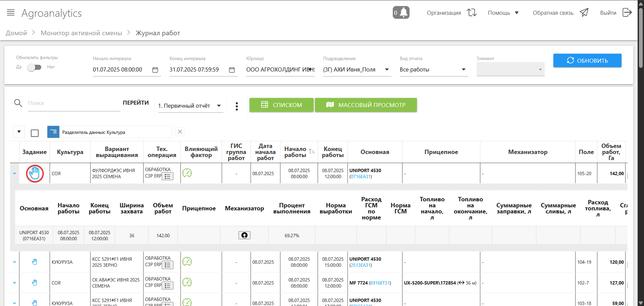Open the Вид отчета dropdown

tap(464, 69)
